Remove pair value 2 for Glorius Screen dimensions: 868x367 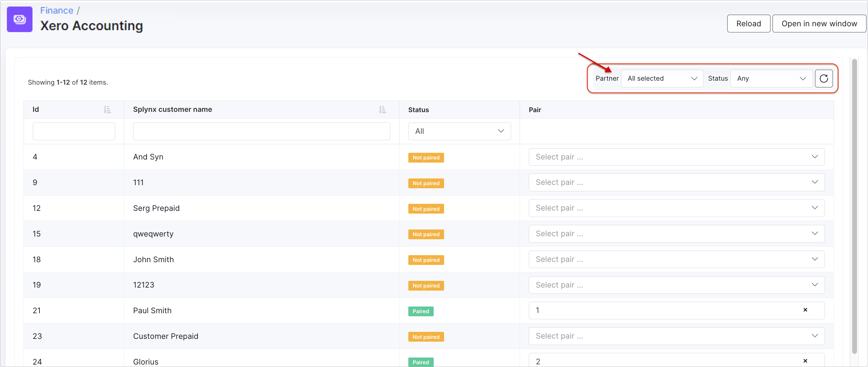point(805,361)
